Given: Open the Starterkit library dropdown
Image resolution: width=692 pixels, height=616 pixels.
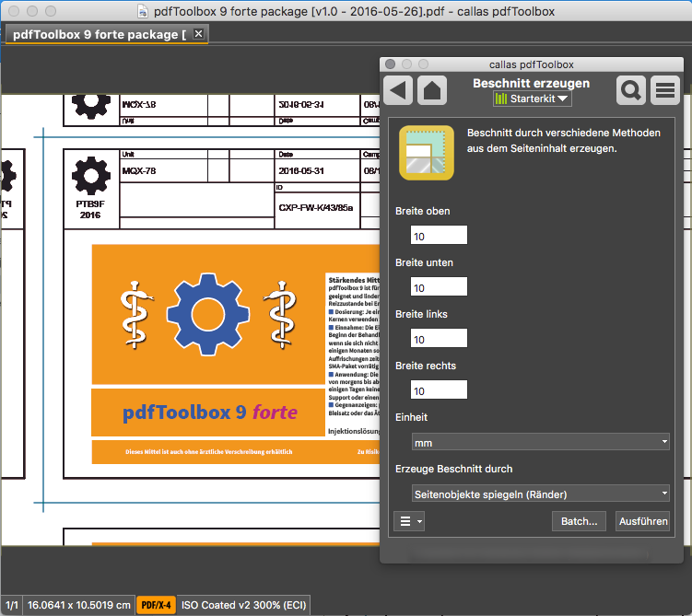Looking at the screenshot, I should tap(533, 99).
